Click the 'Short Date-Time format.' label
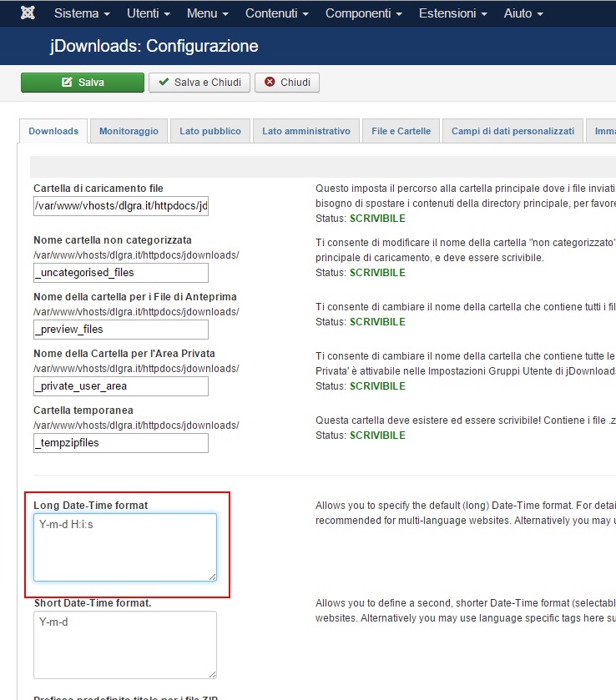The width and height of the screenshot is (616, 700). point(93,603)
